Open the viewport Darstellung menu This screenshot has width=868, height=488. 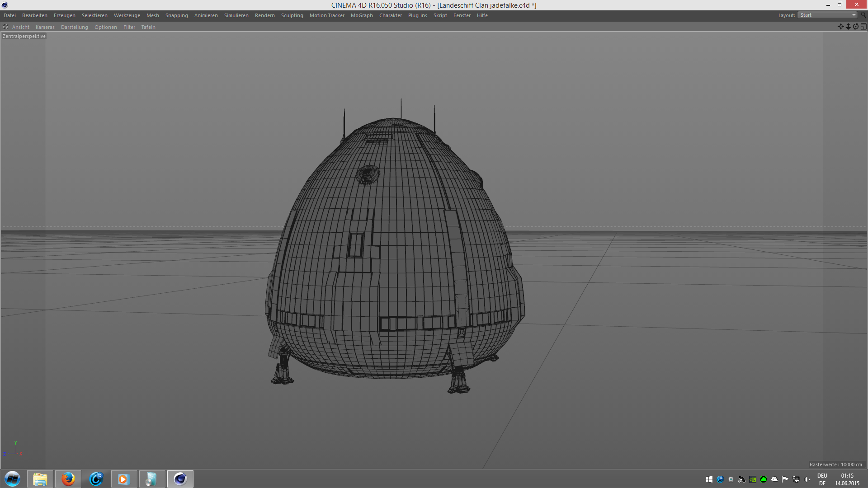click(75, 27)
